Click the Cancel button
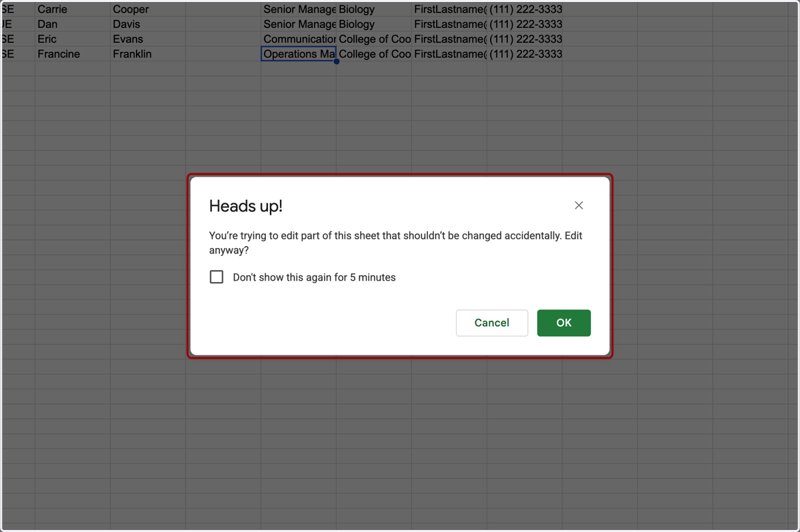The height and width of the screenshot is (532, 800). (x=492, y=323)
